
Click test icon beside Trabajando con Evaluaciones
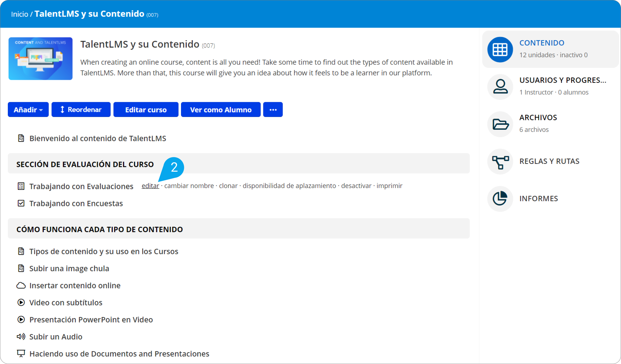click(21, 186)
